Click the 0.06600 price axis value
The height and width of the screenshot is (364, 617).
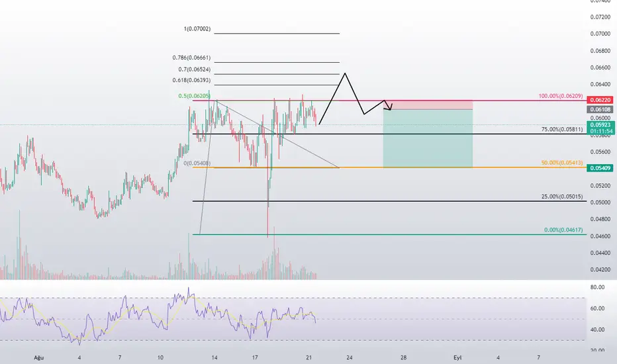click(x=600, y=68)
